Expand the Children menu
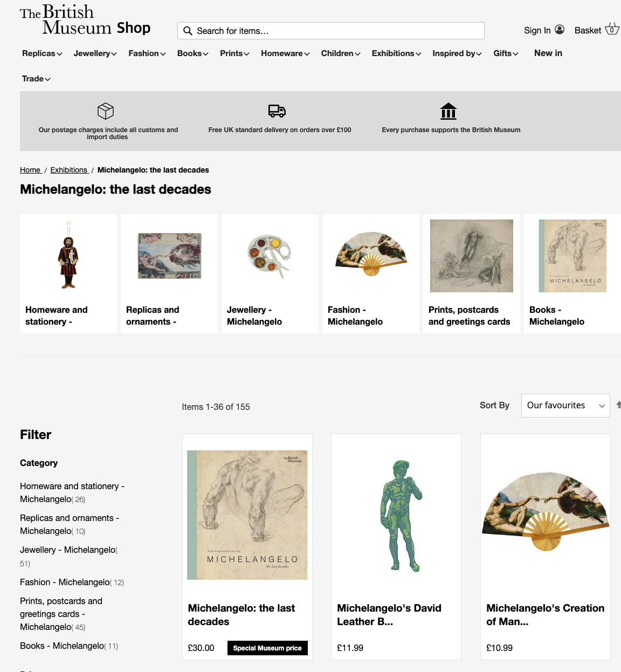Screen dimensions: 621x672 [x=341, y=53]
